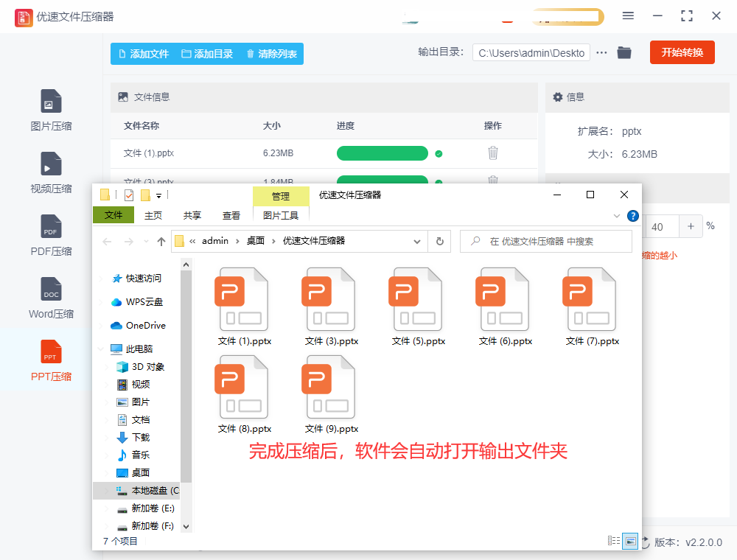Open address bar history dropdown
The width and height of the screenshot is (737, 560).
[x=417, y=242]
